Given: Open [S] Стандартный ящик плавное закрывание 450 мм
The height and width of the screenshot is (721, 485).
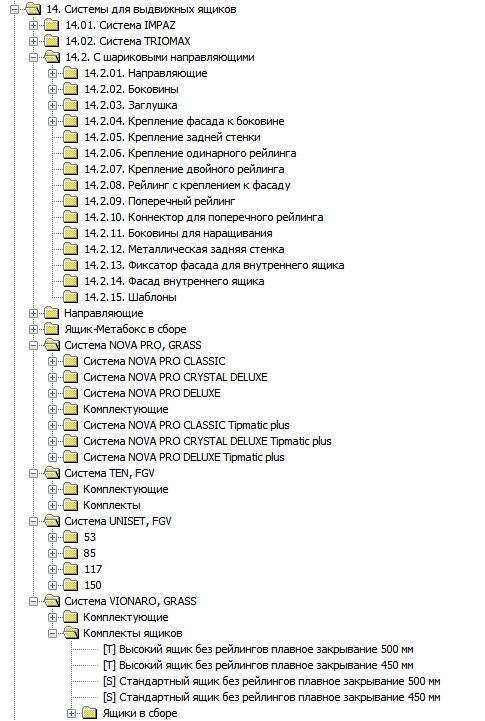Looking at the screenshot, I should [271, 698].
